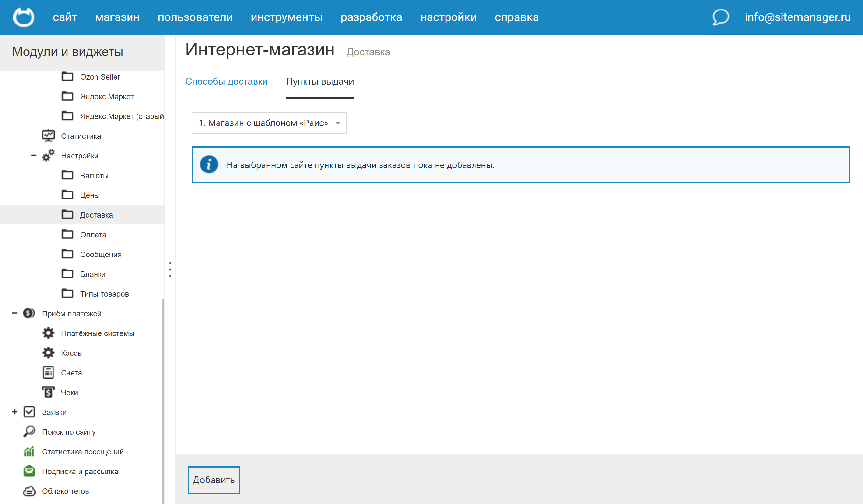Click the chat bubble support icon
The image size is (863, 504).
719,17
